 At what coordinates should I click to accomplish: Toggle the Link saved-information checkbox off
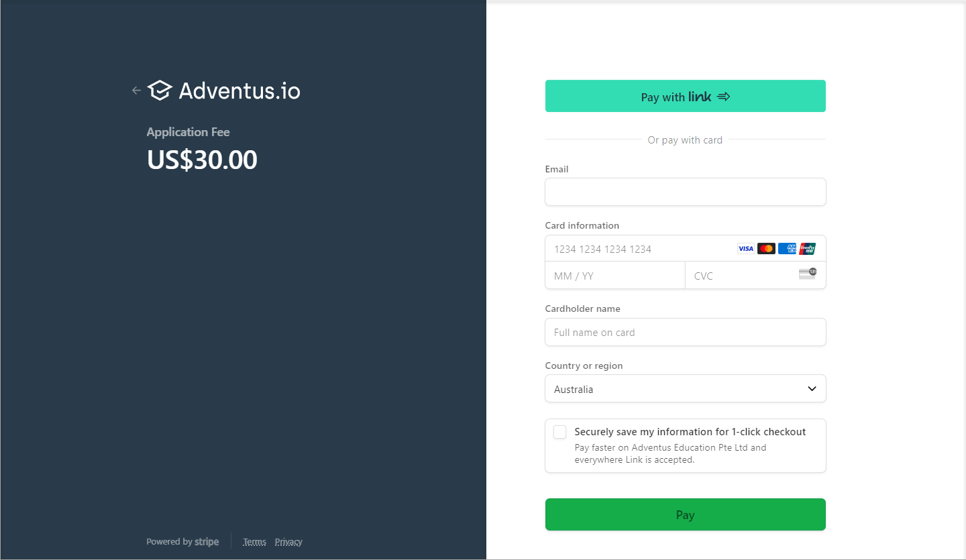[559, 431]
